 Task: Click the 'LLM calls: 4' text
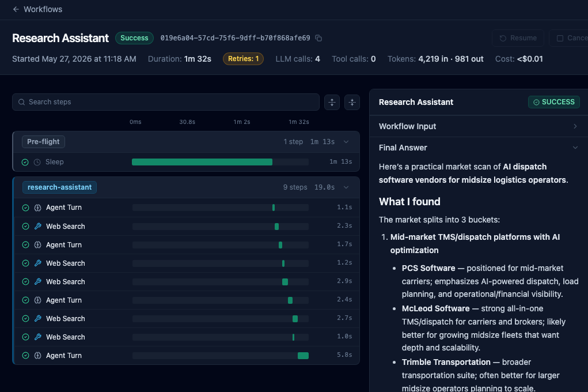(x=298, y=59)
